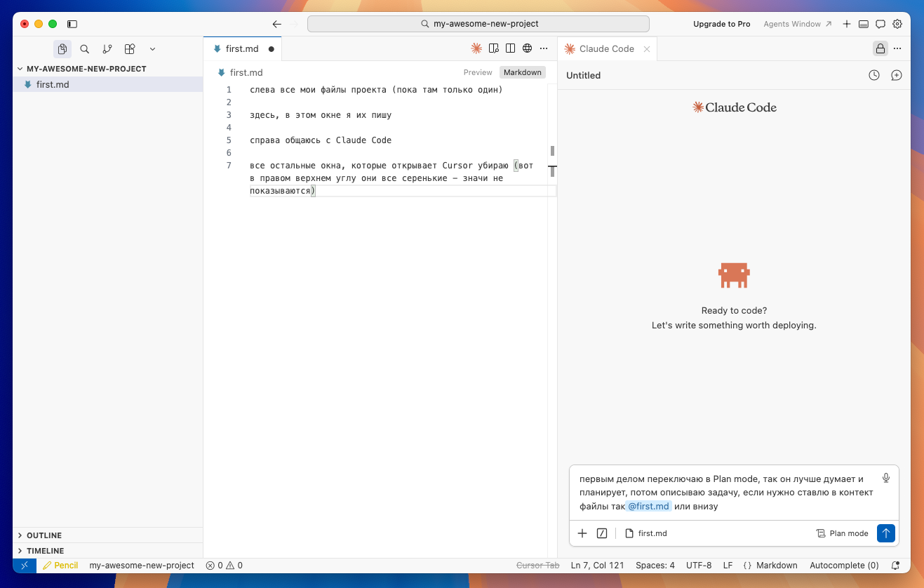Open the Explorer files view icon
924x588 pixels.
point(62,49)
